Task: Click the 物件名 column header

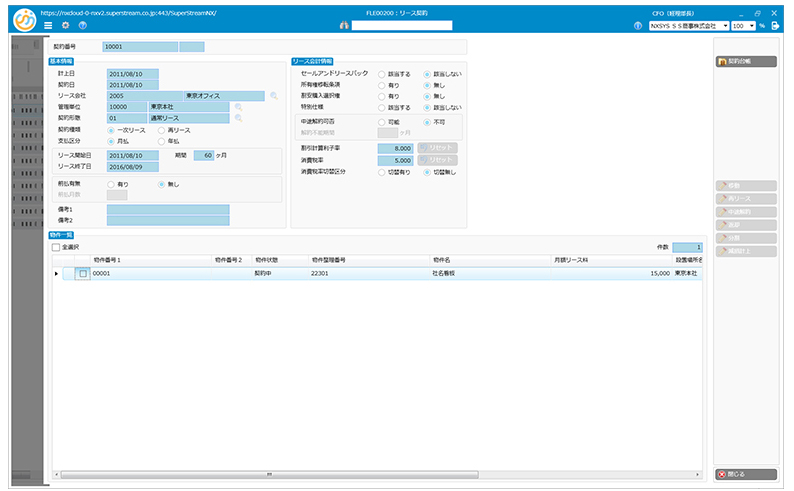Action: 490,260
